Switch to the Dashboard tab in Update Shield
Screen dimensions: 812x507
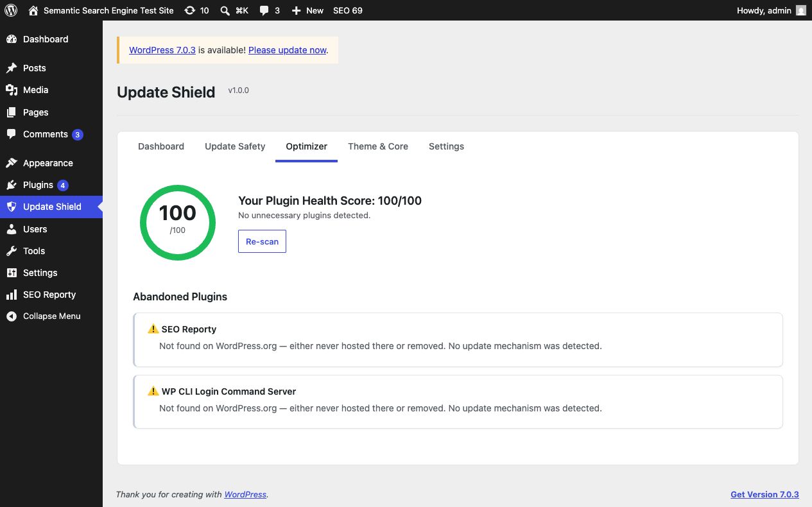click(x=161, y=146)
